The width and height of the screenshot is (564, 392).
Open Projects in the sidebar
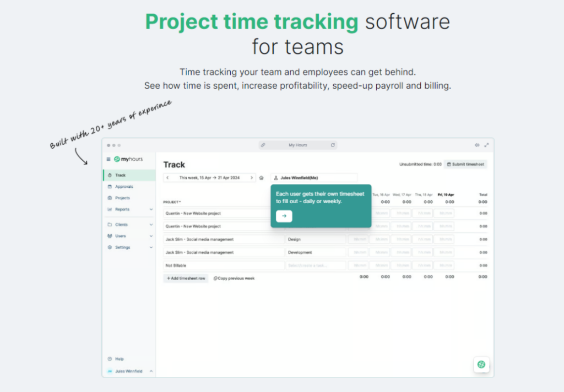click(122, 198)
